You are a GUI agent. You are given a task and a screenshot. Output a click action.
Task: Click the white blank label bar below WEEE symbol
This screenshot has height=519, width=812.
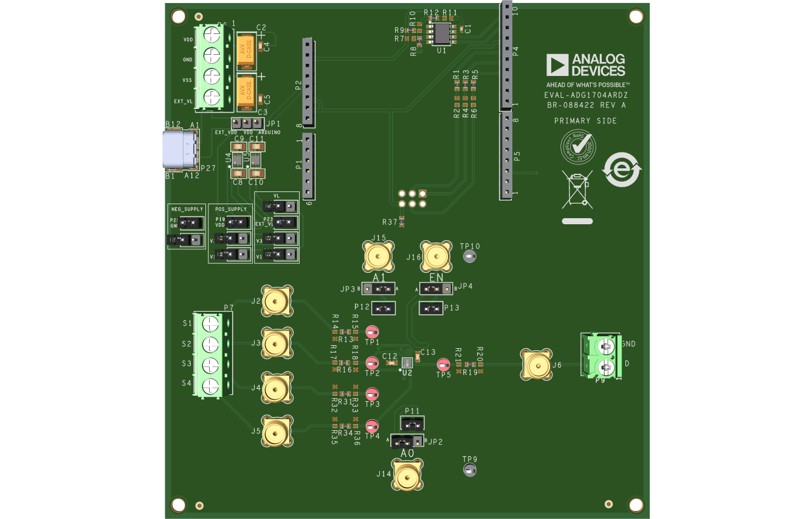(577, 221)
